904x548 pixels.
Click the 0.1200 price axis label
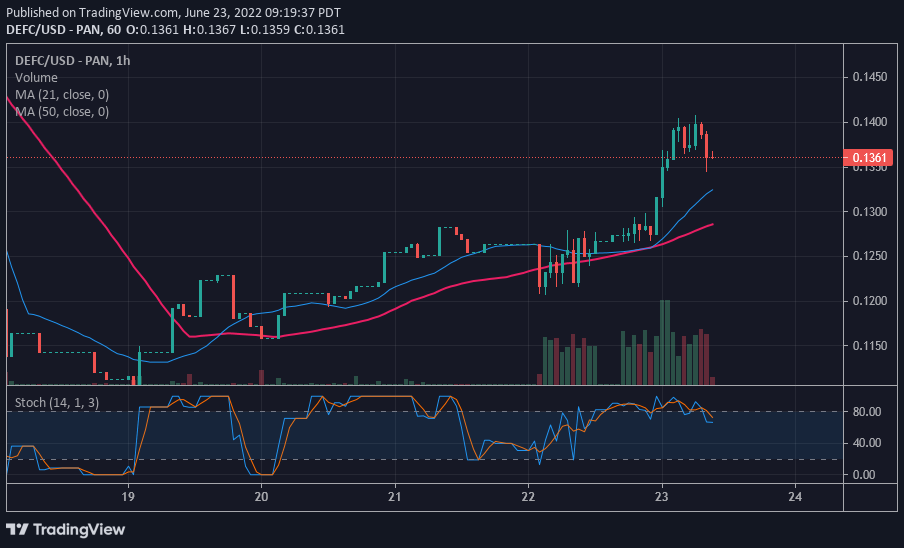(870, 301)
